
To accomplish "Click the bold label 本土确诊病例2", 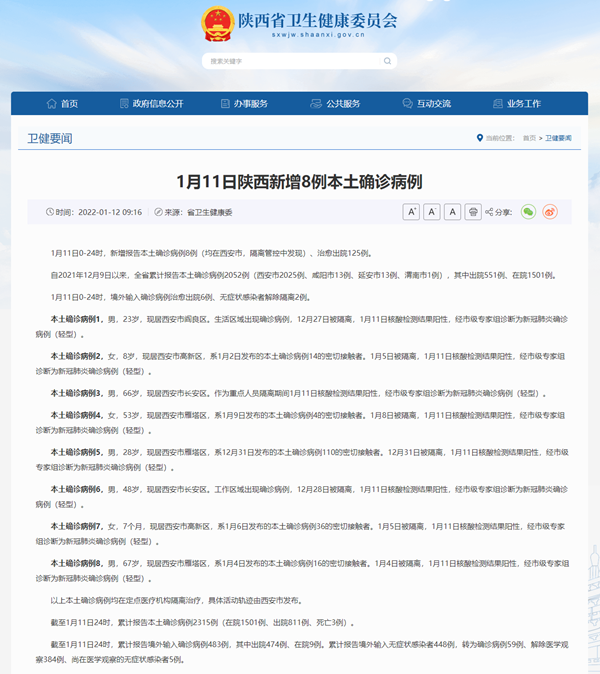I will click(77, 356).
